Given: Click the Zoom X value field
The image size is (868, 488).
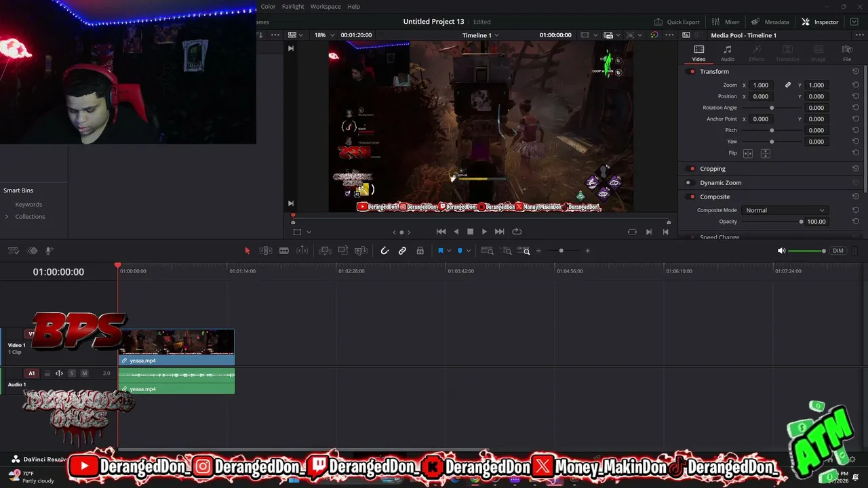Looking at the screenshot, I should (x=762, y=85).
